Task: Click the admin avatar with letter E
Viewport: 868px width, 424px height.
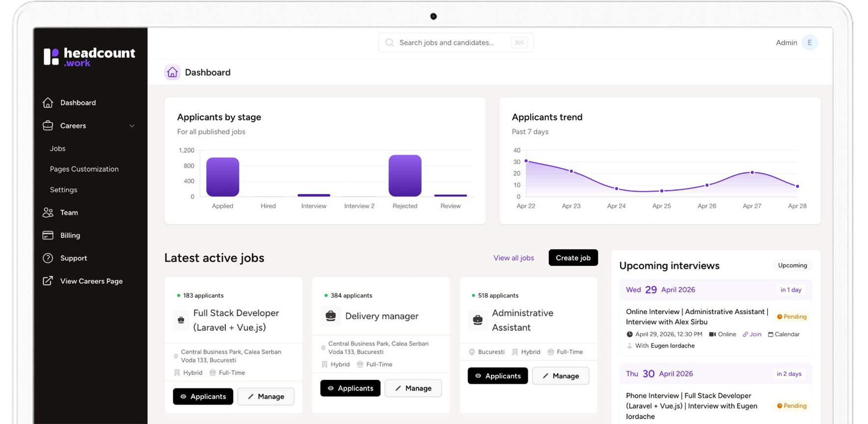Action: pyautogui.click(x=810, y=43)
